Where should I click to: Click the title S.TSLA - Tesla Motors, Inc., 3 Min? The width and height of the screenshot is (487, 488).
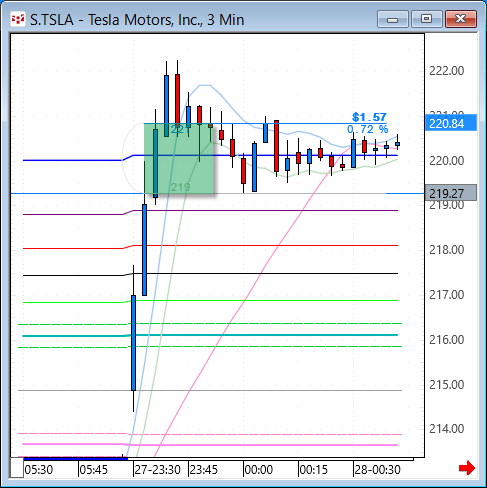137,20
